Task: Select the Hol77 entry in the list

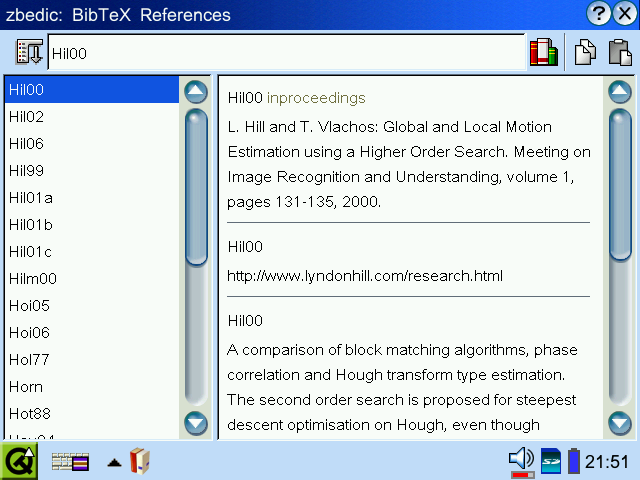Action: [29, 359]
